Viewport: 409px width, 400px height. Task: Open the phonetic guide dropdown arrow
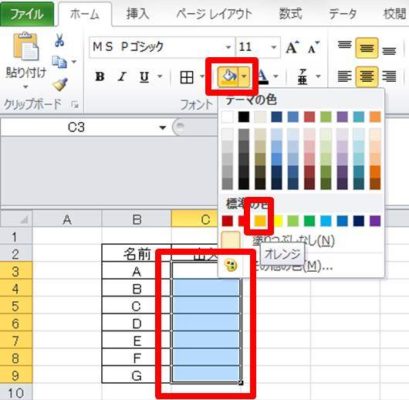click(x=318, y=77)
